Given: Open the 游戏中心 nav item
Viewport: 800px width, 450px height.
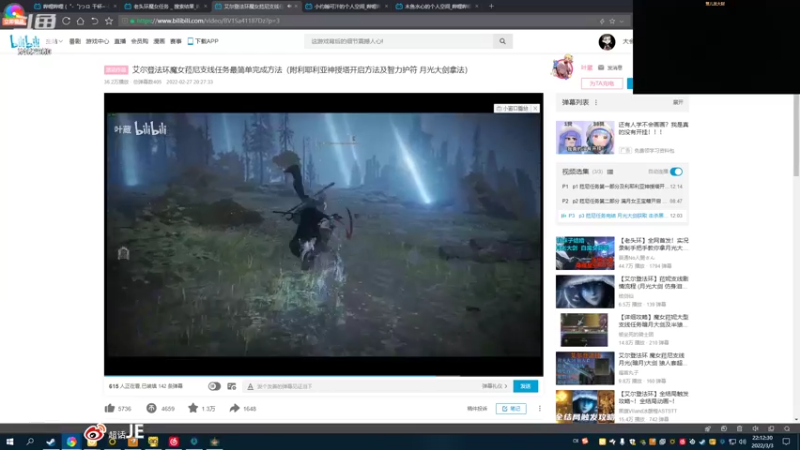Looking at the screenshot, I should pos(97,41).
